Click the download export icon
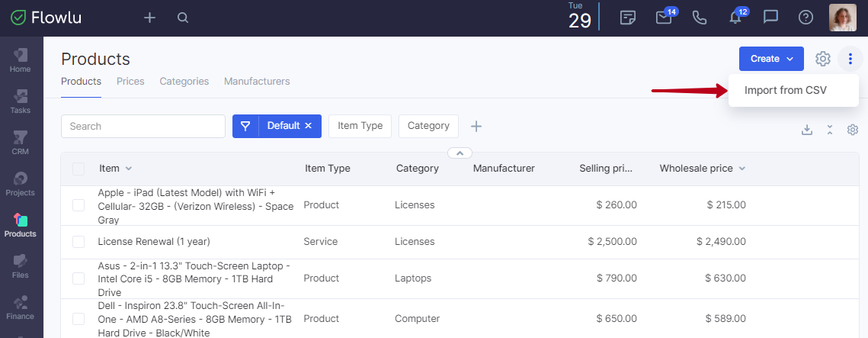The height and width of the screenshot is (338, 868). (807, 130)
